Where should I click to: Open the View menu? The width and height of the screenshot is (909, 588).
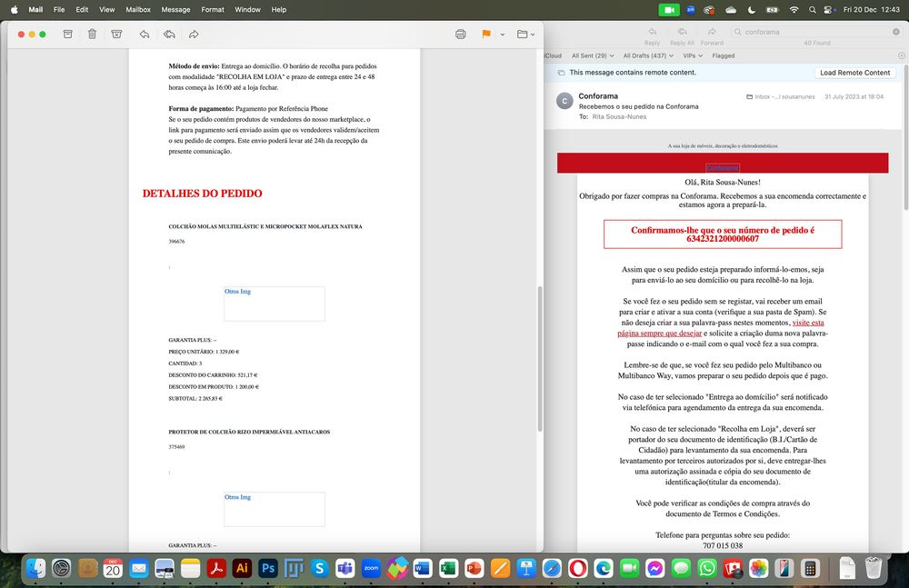(x=106, y=9)
